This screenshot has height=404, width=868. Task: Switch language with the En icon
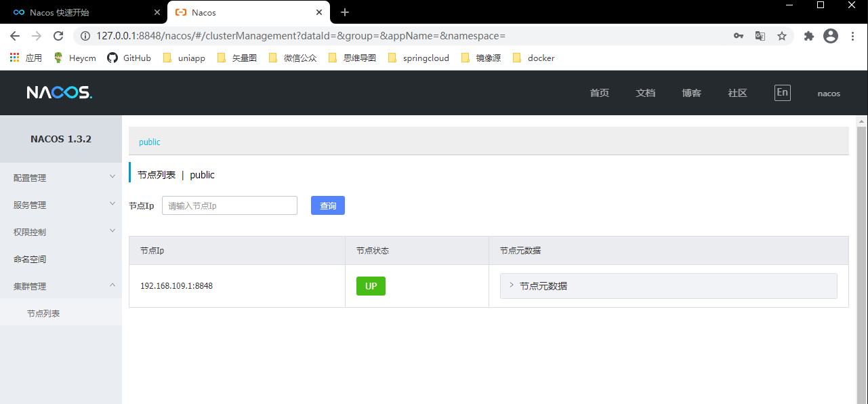pos(782,93)
